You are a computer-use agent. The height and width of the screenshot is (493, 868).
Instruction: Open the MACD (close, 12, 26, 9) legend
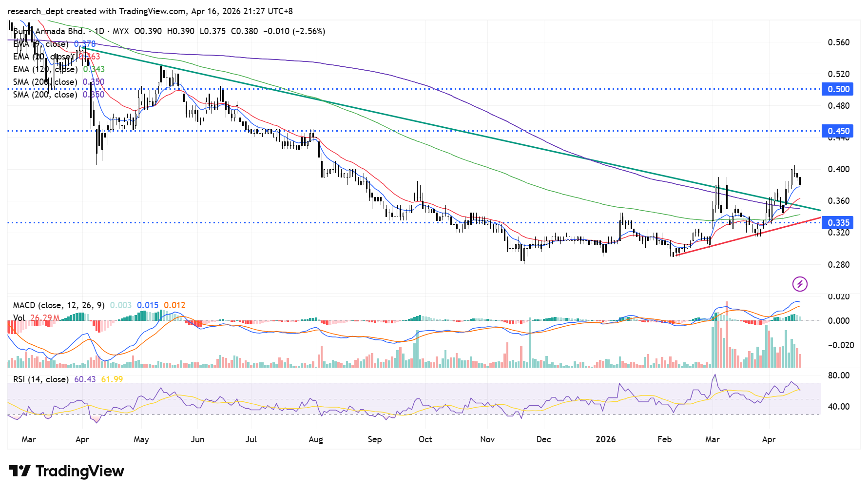(58, 305)
